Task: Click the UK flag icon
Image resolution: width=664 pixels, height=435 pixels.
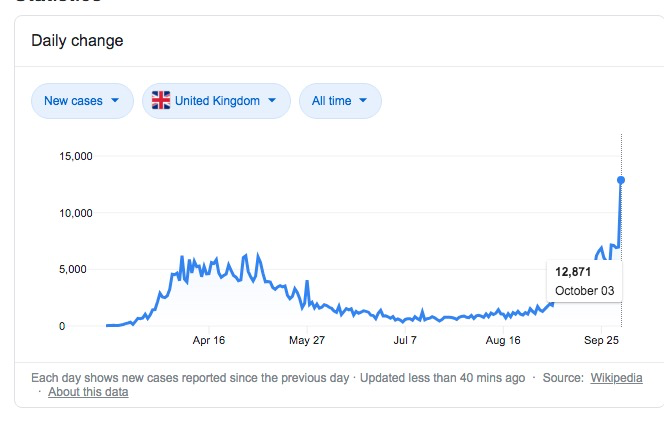Action: tap(161, 101)
